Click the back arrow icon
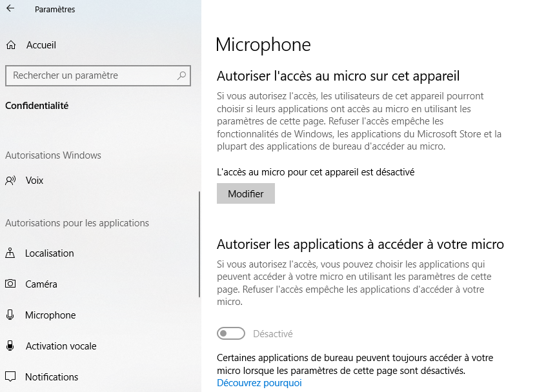 pyautogui.click(x=10, y=8)
